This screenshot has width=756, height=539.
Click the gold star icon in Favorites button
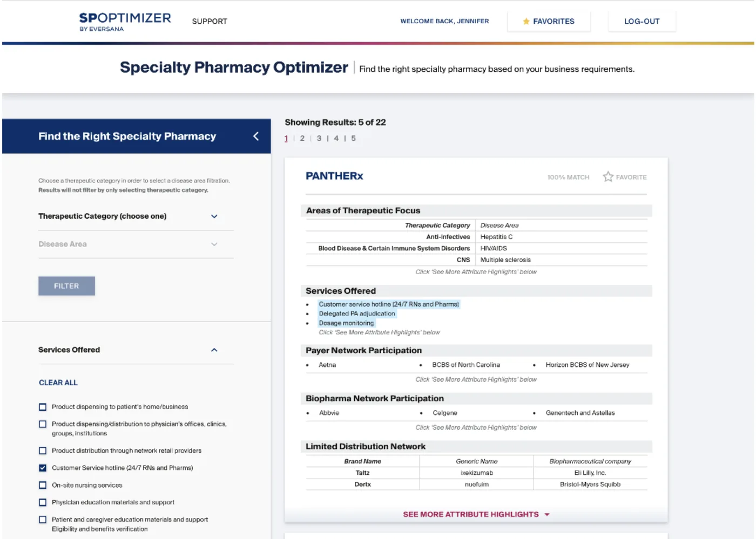(526, 22)
